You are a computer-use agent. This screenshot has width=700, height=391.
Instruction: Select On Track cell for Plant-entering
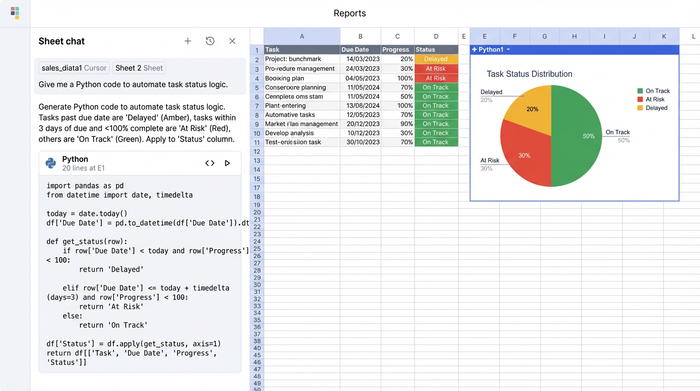pos(436,106)
